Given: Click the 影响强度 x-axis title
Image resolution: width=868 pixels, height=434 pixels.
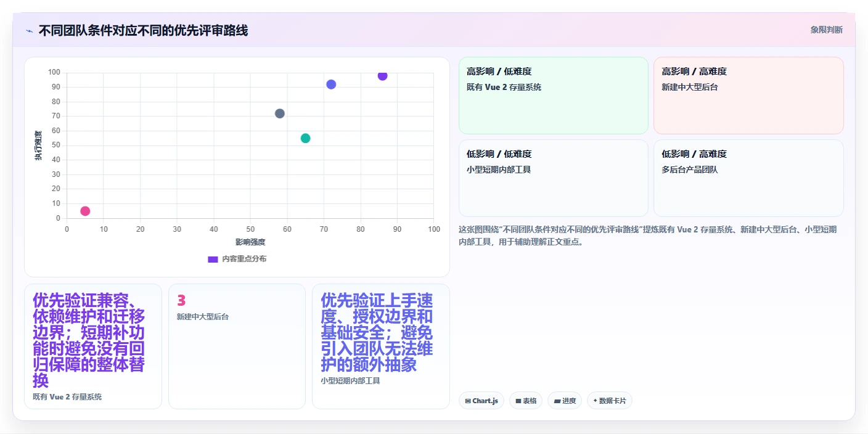Looking at the screenshot, I should [x=250, y=242].
